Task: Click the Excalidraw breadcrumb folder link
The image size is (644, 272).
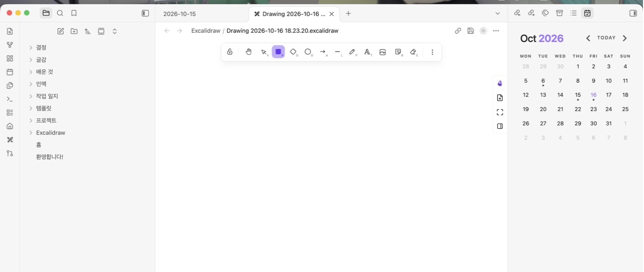Action: tap(206, 31)
